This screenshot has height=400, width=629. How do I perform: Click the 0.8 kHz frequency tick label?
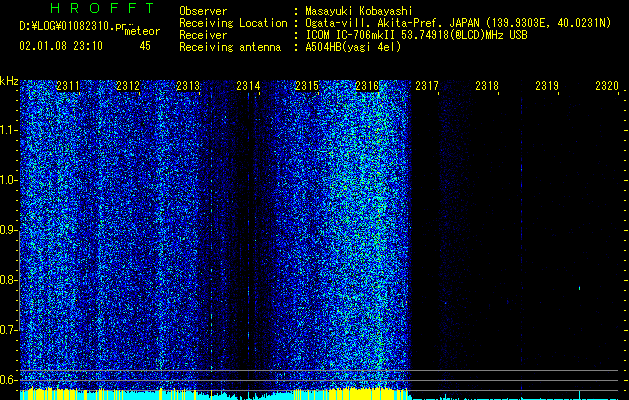(8, 280)
